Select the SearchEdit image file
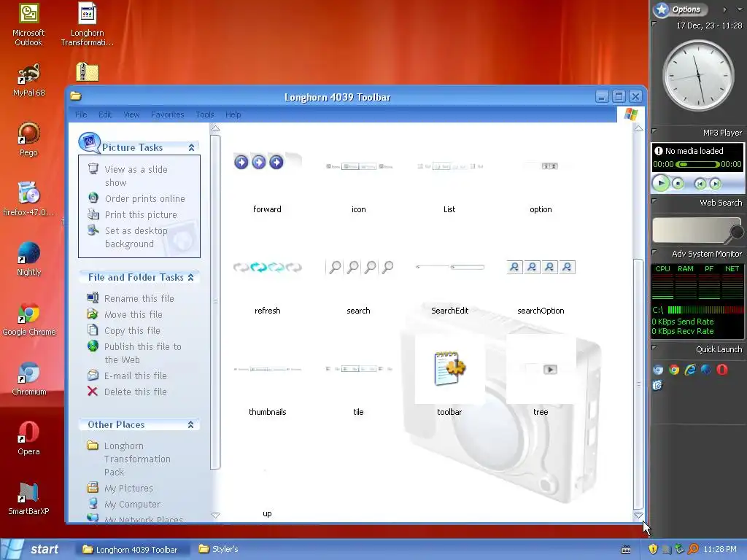 (449, 267)
